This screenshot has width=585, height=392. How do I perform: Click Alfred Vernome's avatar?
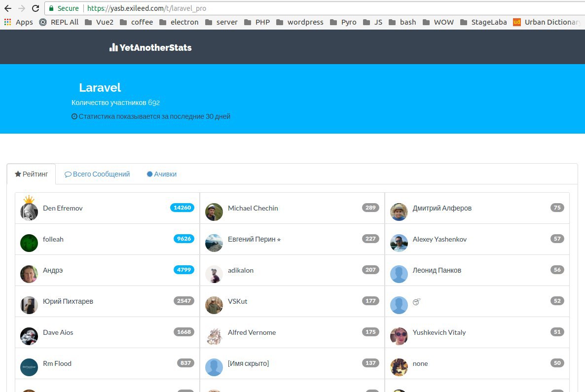tap(214, 336)
